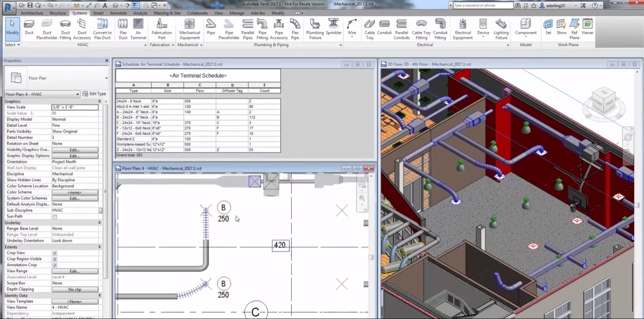Click the Edit Type button

(x=94, y=94)
